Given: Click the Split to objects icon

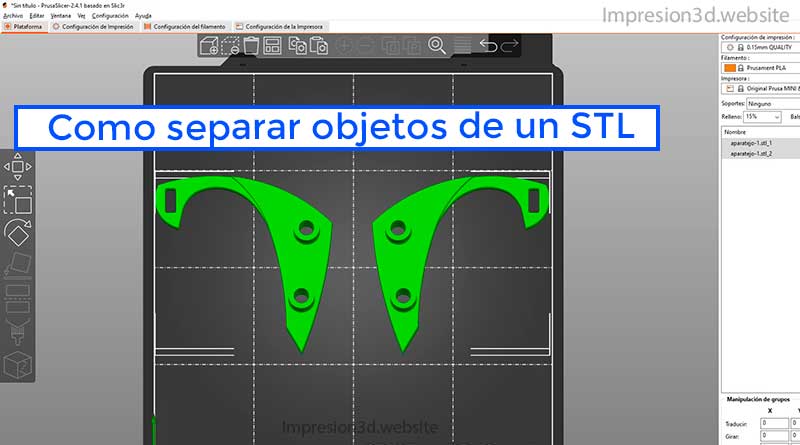Looking at the screenshot, I should [x=391, y=46].
